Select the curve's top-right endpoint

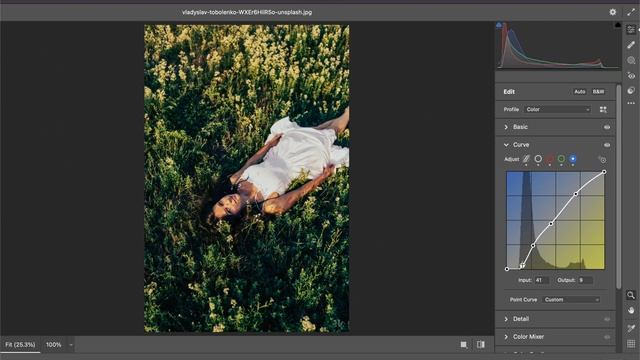[x=604, y=172]
